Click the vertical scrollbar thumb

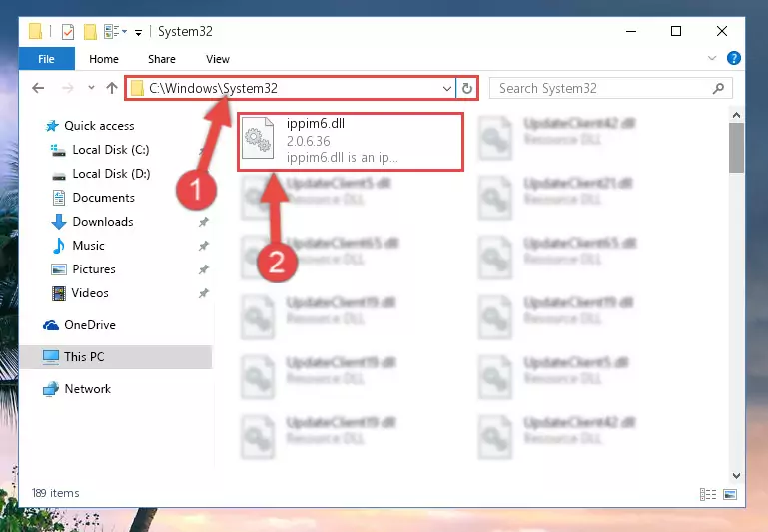point(736,148)
